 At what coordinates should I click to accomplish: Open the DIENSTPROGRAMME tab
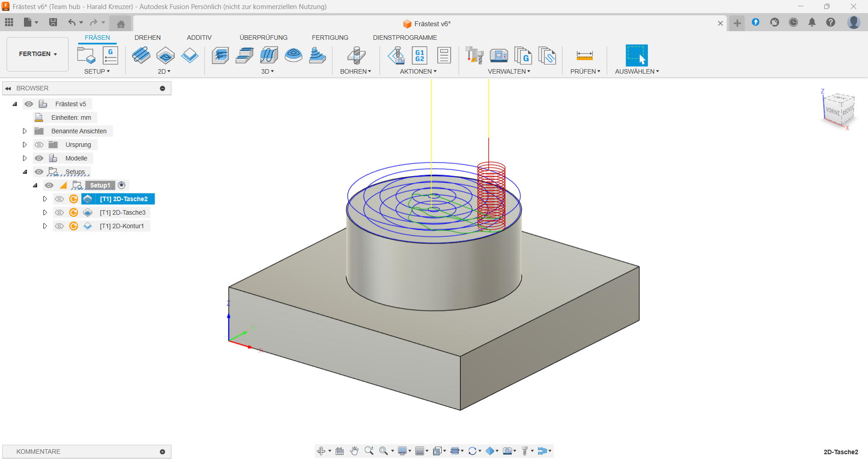pyautogui.click(x=405, y=38)
